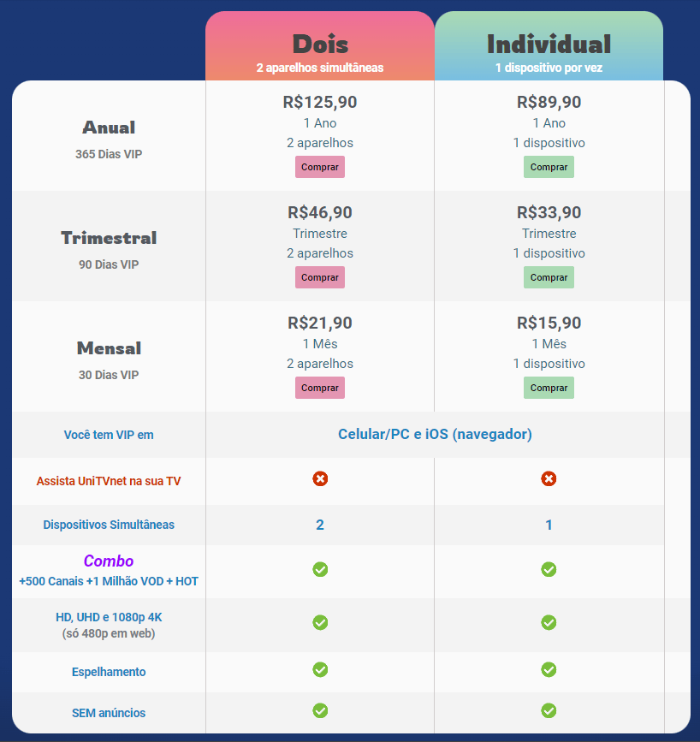Viewport: 700px width, 742px height.
Task: Purchase the Dois Mensal plan
Action: pyautogui.click(x=320, y=388)
